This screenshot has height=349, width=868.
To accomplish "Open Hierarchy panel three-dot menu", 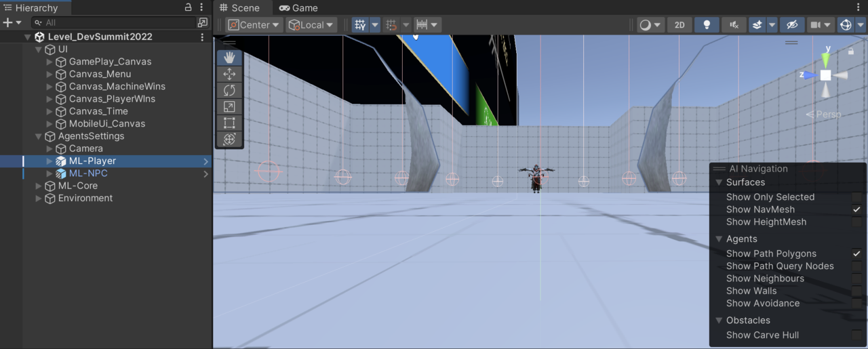I will (201, 7).
